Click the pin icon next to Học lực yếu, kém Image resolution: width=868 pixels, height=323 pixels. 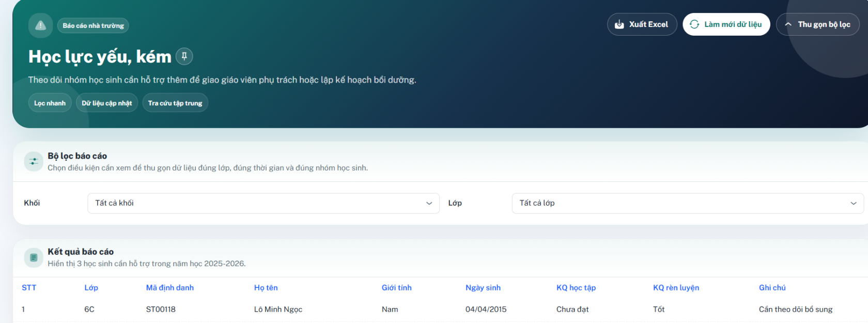click(184, 56)
